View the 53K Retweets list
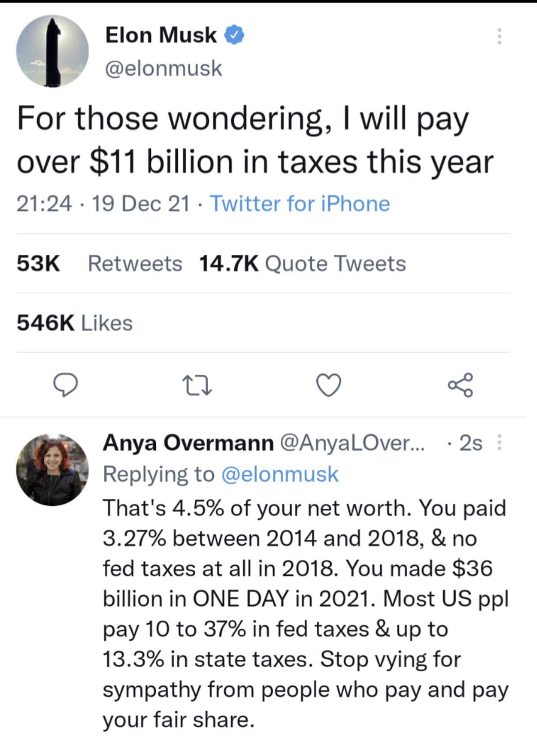 (x=100, y=264)
